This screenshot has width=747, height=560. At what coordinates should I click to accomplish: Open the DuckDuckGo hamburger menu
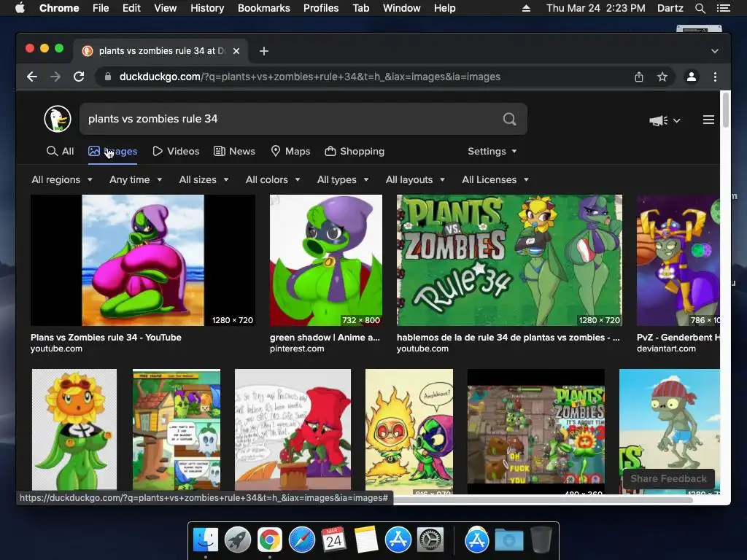pos(708,120)
